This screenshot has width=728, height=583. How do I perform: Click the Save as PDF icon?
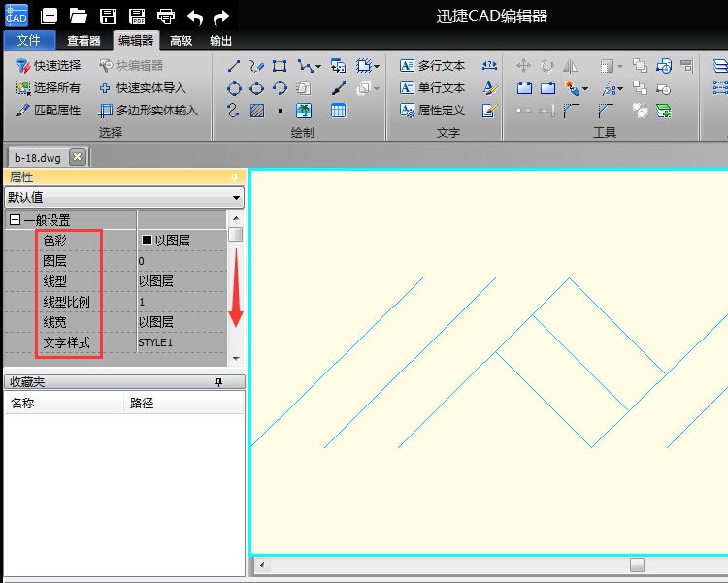137,16
